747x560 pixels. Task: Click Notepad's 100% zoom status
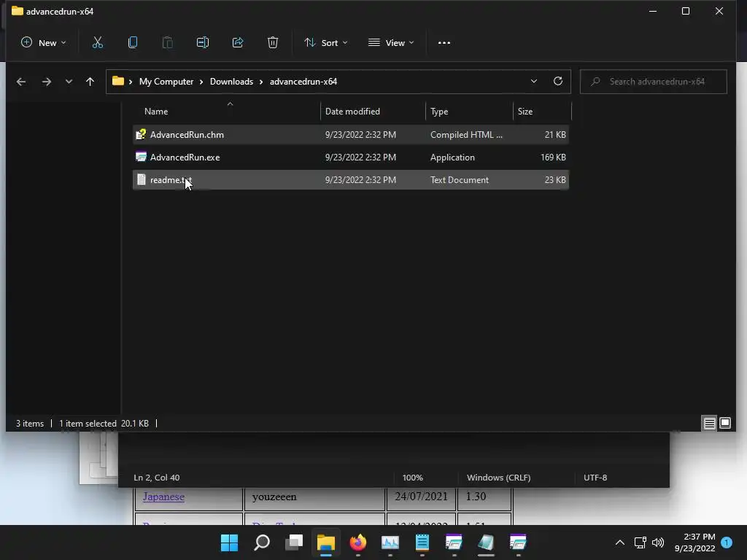[413, 478]
